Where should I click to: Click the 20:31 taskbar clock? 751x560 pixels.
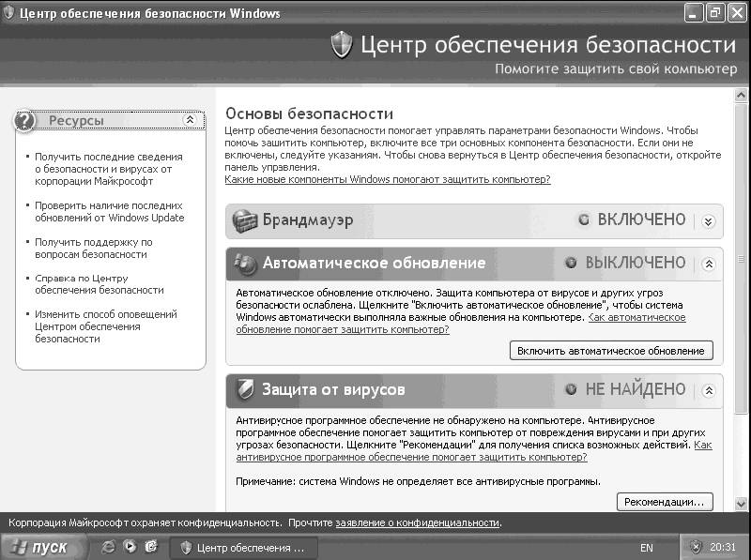[723, 547]
